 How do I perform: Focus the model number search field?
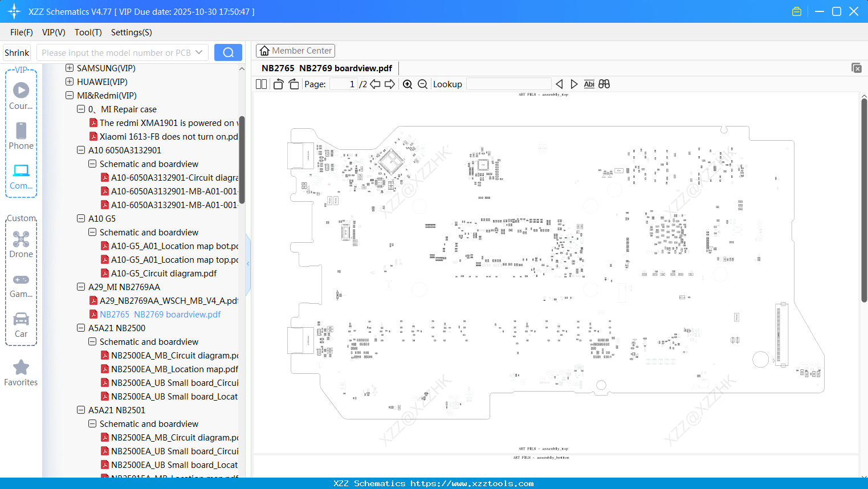(116, 52)
